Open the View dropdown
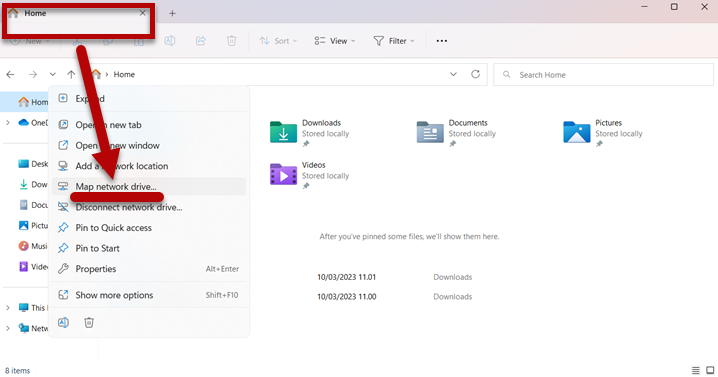Viewport: 718px width, 377px height. (x=335, y=41)
